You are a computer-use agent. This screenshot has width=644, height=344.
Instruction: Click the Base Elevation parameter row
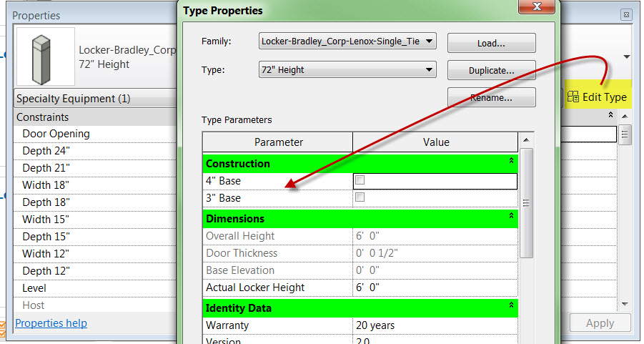click(360, 270)
